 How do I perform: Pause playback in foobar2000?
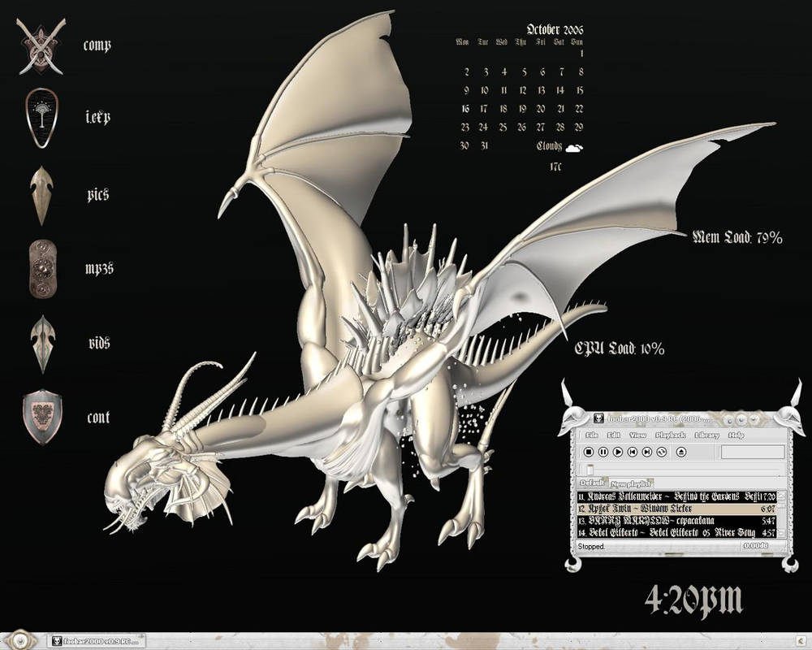pos(603,452)
